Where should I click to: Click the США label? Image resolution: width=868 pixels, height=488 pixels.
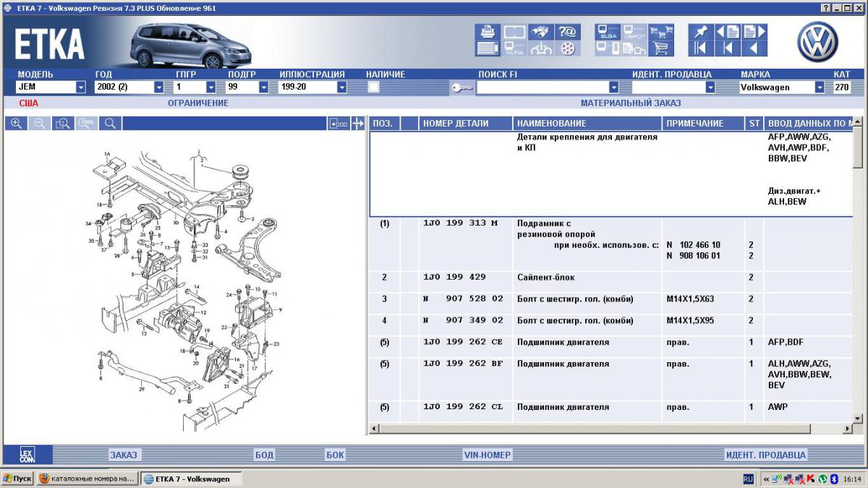pyautogui.click(x=29, y=103)
